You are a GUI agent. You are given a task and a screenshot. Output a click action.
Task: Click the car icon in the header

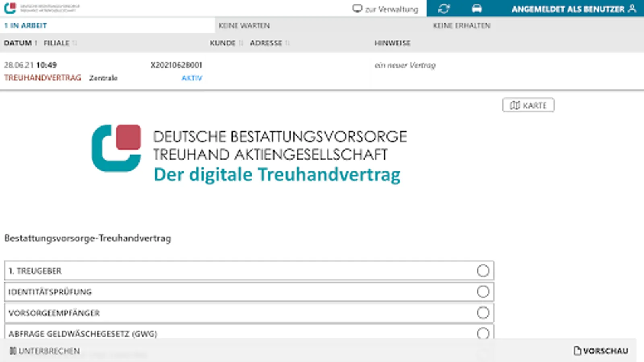tap(477, 9)
